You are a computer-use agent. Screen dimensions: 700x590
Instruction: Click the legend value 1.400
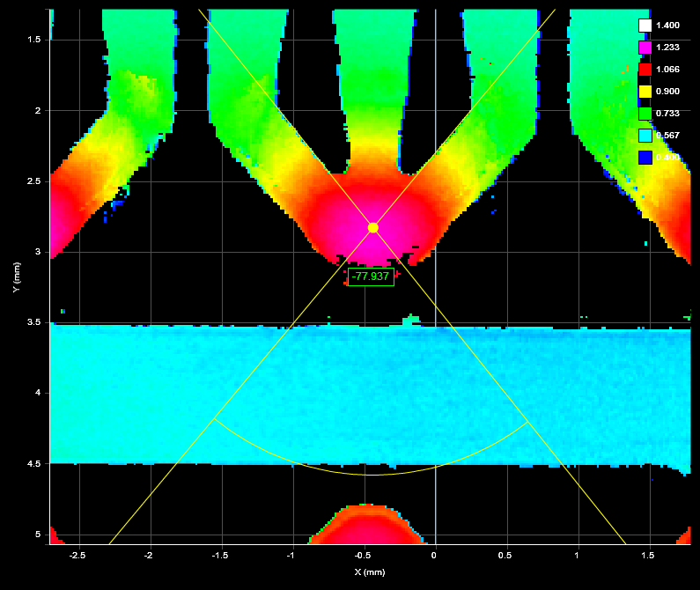(667, 26)
